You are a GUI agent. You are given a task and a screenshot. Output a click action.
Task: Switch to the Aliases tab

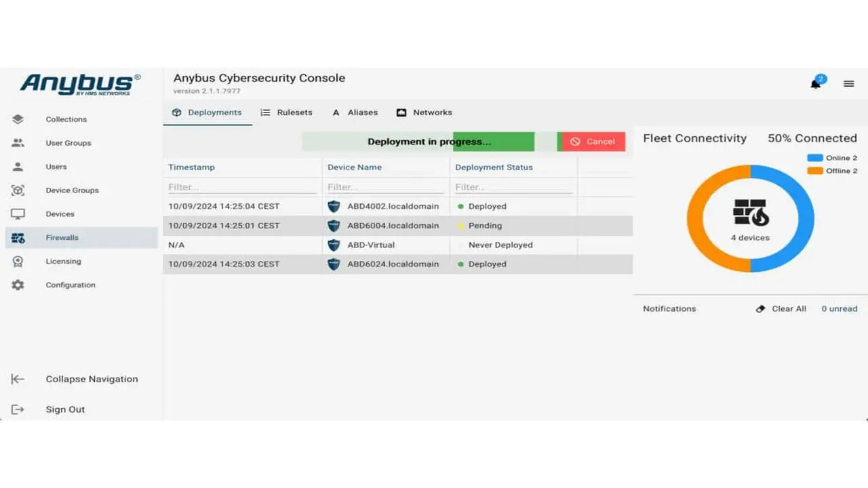tap(355, 113)
